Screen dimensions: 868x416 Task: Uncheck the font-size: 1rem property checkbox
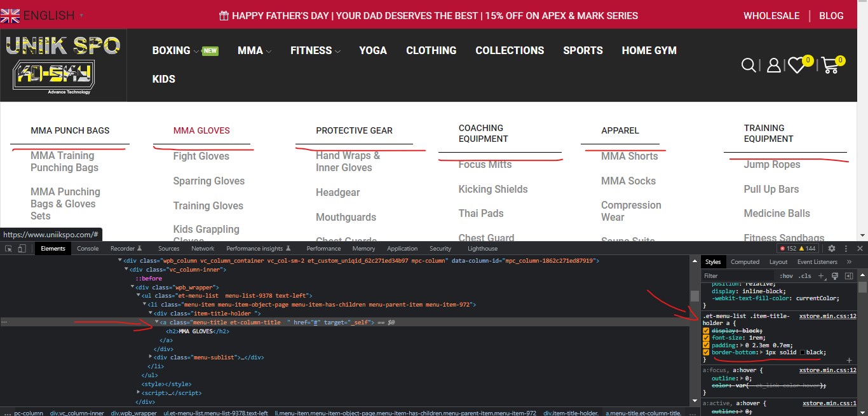[x=707, y=338]
